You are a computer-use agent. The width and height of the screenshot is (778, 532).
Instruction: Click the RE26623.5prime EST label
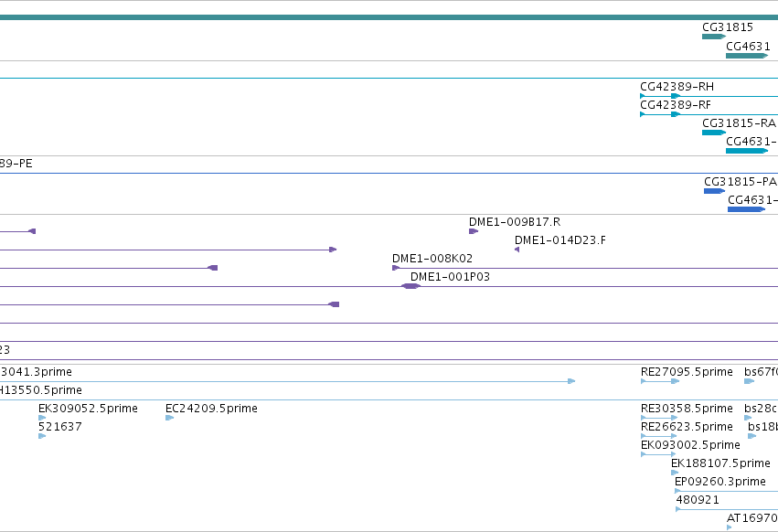[687, 427]
